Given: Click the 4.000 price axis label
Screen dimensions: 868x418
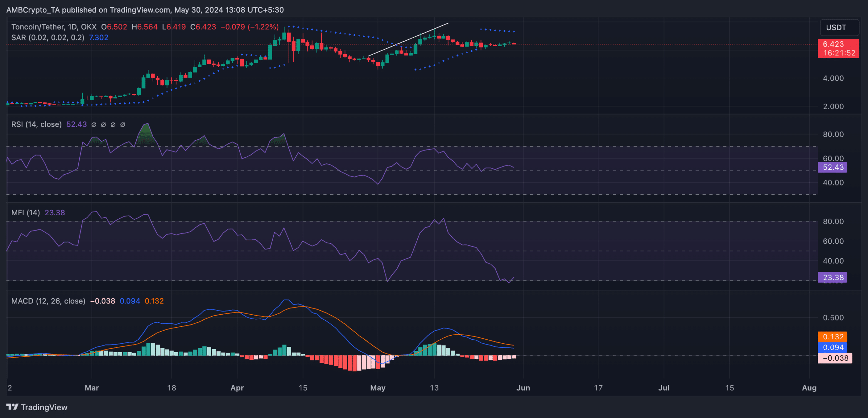Looking at the screenshot, I should pyautogui.click(x=833, y=78).
